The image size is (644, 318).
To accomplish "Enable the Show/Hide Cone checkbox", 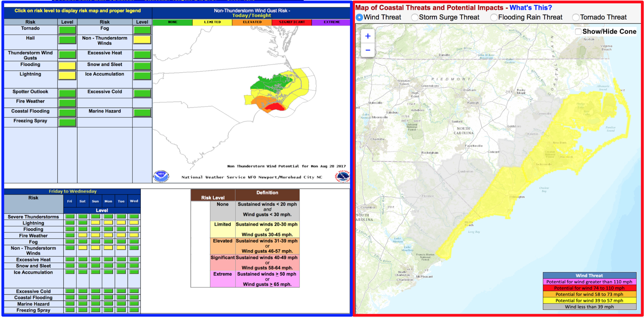I will pyautogui.click(x=578, y=32).
